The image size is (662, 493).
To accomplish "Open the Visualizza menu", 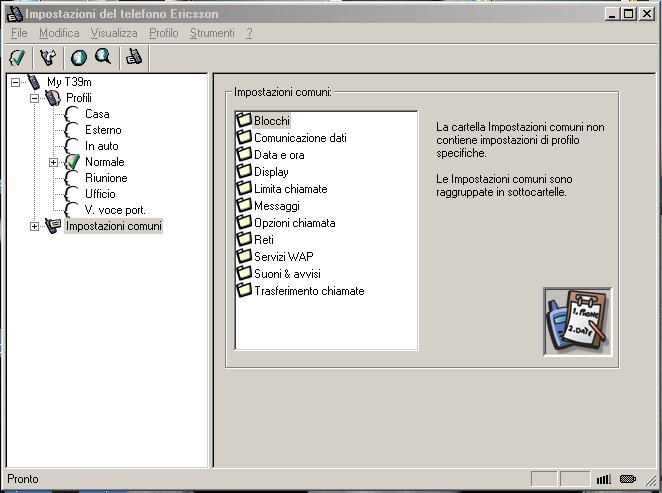I will point(114,33).
